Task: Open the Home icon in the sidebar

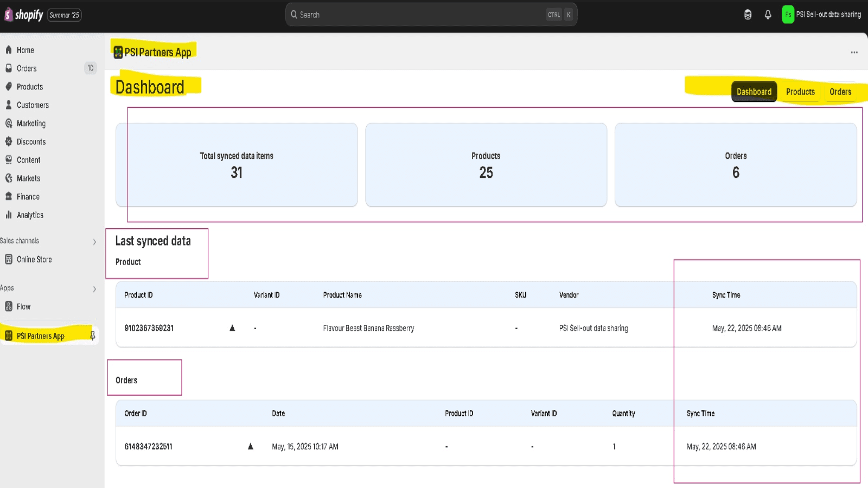Action: coord(9,50)
